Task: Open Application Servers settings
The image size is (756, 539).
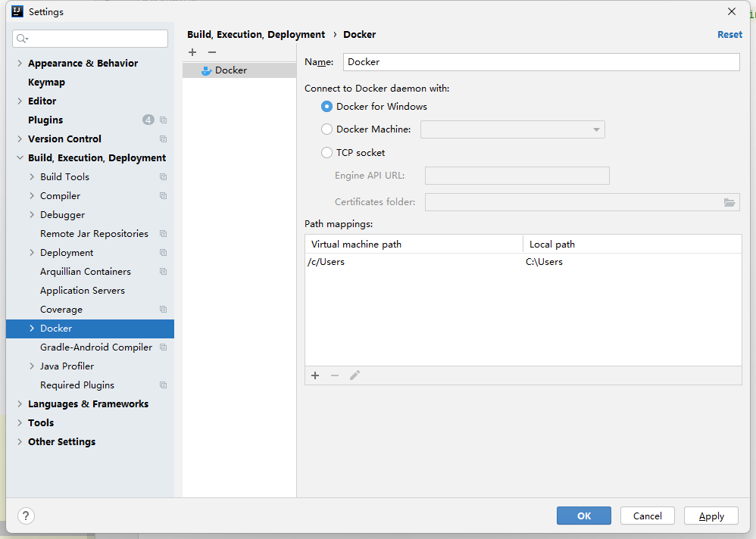Action: click(x=83, y=291)
